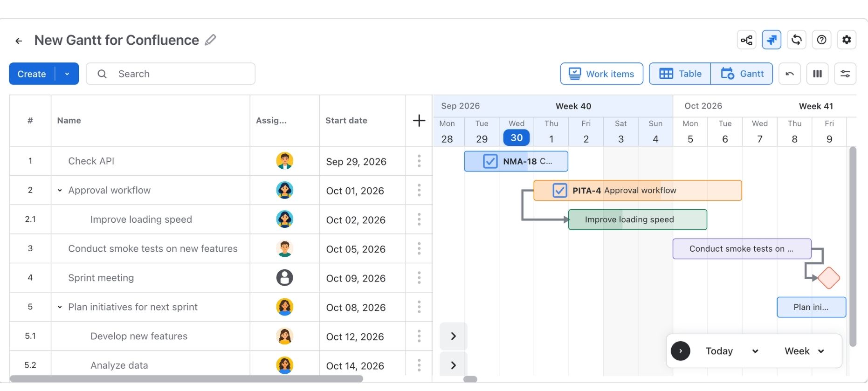Image resolution: width=868 pixels, height=391 pixels.
Task: Click the Create button
Action: click(x=32, y=74)
